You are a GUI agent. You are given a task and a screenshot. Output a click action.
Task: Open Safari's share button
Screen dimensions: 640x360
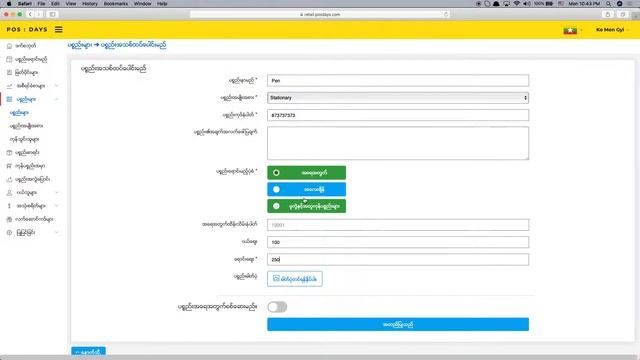coord(608,14)
